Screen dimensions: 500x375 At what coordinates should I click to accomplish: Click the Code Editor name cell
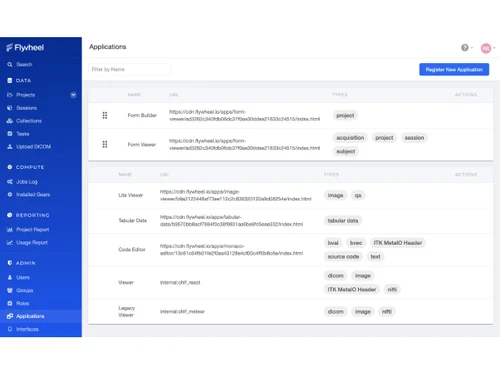[132, 250]
